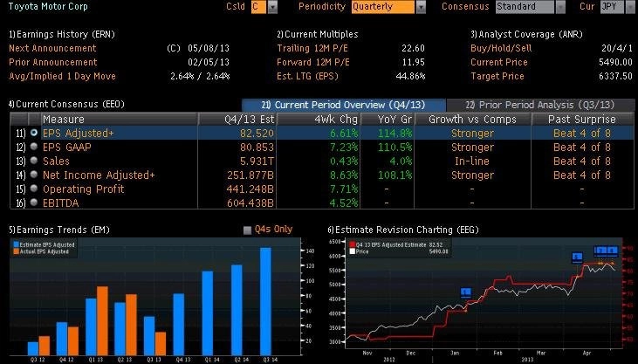
Task: Click the YoY Gr column header
Action: point(387,119)
